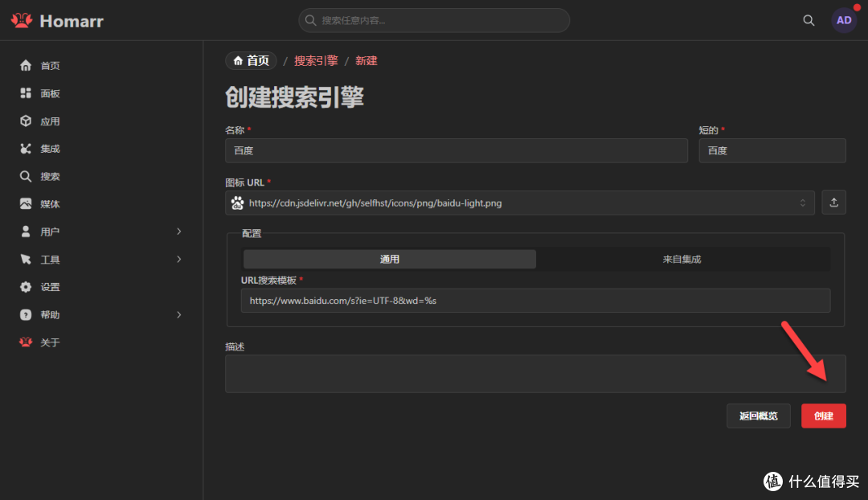
Task: Click the URL搜索模板 input field
Action: click(x=535, y=301)
